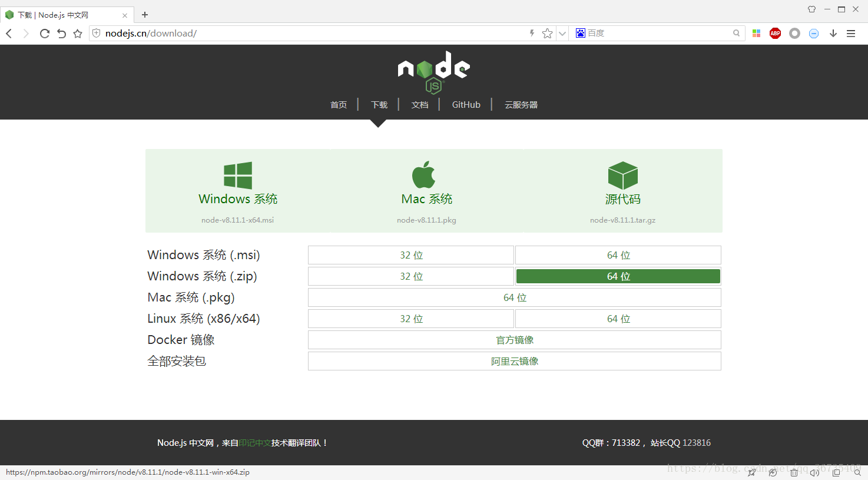Open the colorful apps grid icon

point(757,34)
